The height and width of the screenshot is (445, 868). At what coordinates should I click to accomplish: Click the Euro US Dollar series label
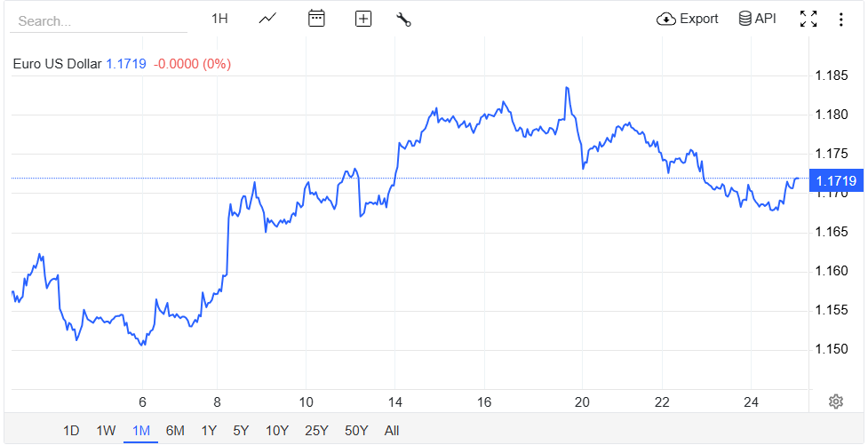point(57,64)
